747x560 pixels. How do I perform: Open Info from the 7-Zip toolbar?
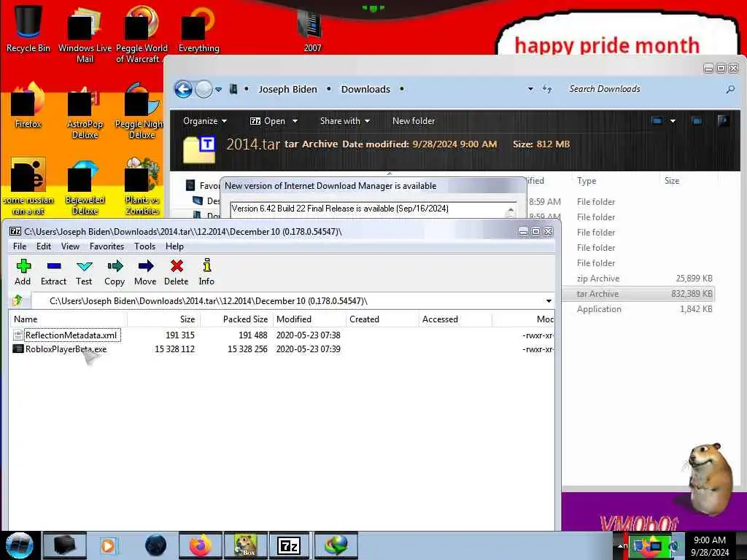[206, 272]
